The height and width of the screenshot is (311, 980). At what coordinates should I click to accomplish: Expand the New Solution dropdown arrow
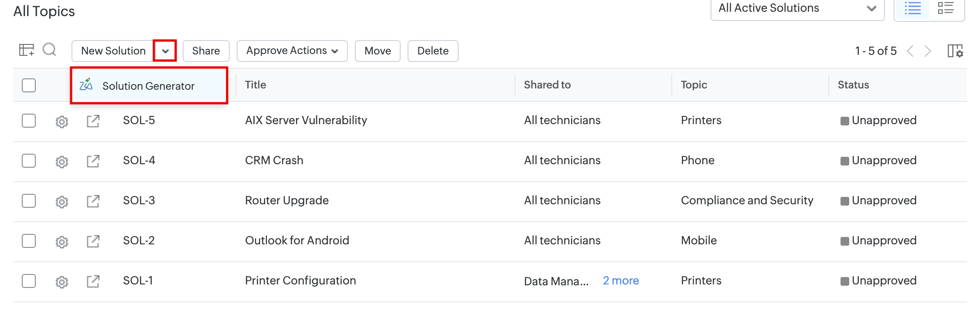[165, 51]
